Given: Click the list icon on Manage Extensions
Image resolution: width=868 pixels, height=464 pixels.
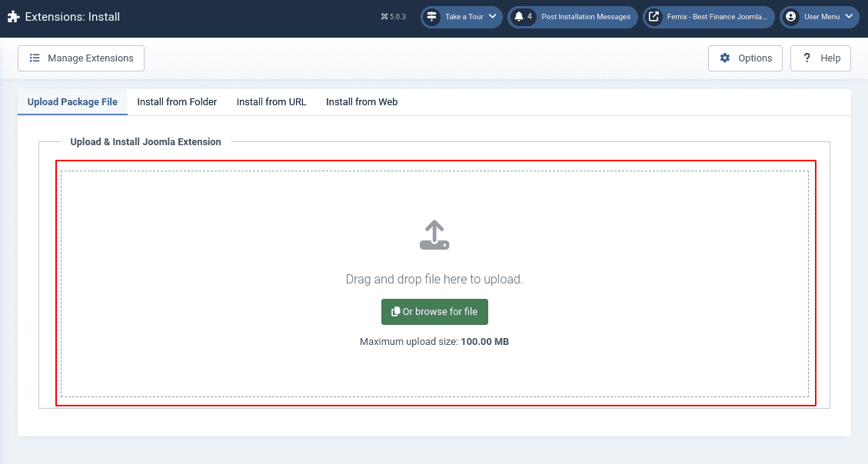Looking at the screenshot, I should pyautogui.click(x=35, y=58).
